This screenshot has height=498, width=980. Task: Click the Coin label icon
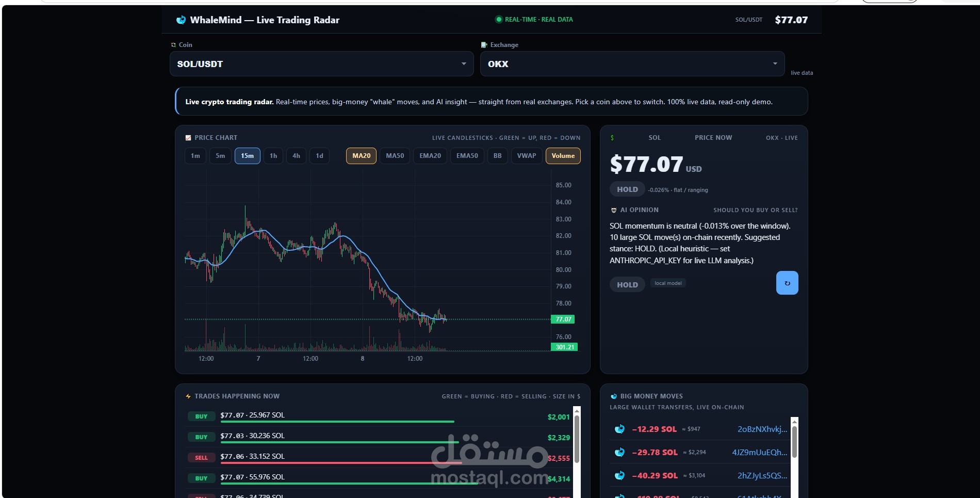(173, 45)
